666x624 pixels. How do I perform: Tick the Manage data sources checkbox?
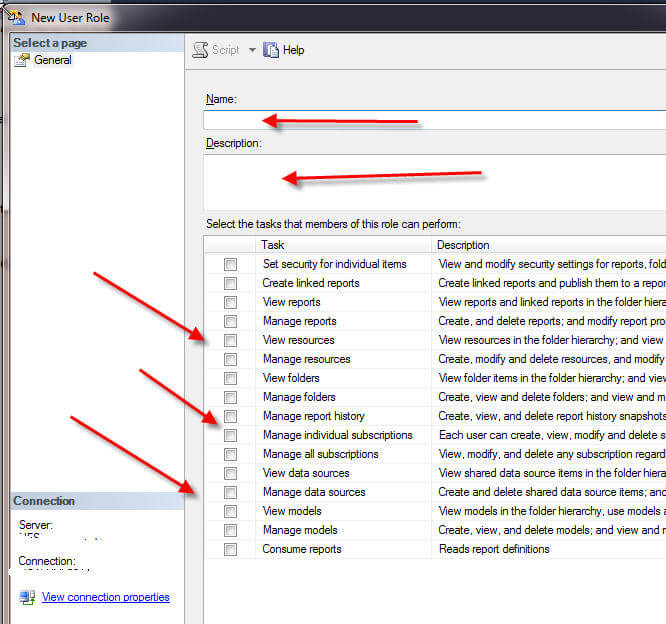(x=231, y=492)
